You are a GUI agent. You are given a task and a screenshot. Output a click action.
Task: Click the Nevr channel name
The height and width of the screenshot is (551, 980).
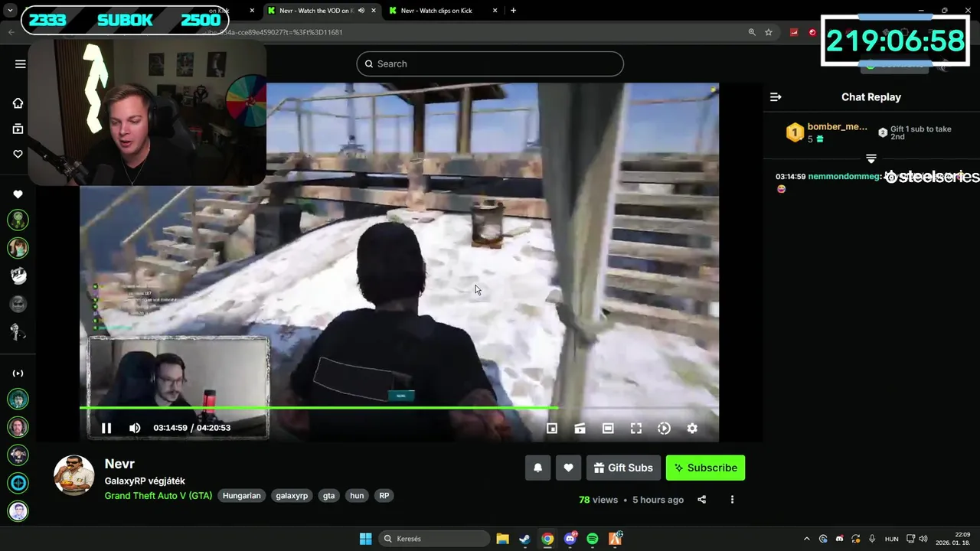[119, 464]
